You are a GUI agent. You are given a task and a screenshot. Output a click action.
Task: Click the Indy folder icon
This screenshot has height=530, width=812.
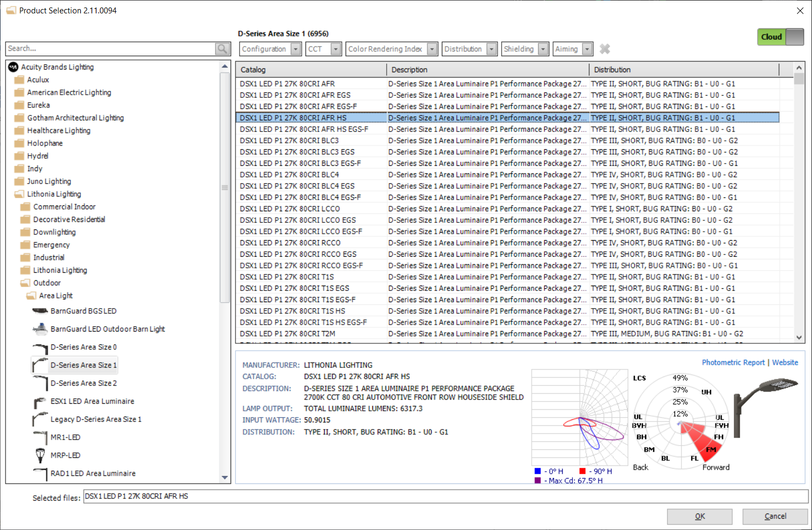[x=19, y=168]
